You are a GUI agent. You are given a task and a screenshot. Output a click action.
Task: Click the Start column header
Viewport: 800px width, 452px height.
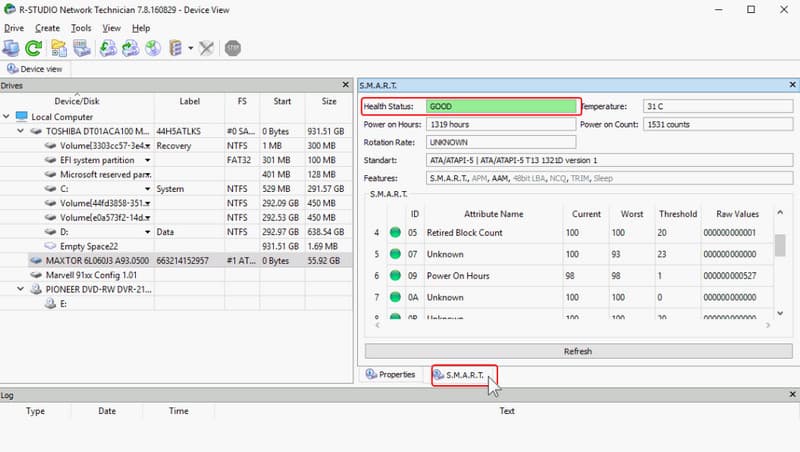point(282,101)
